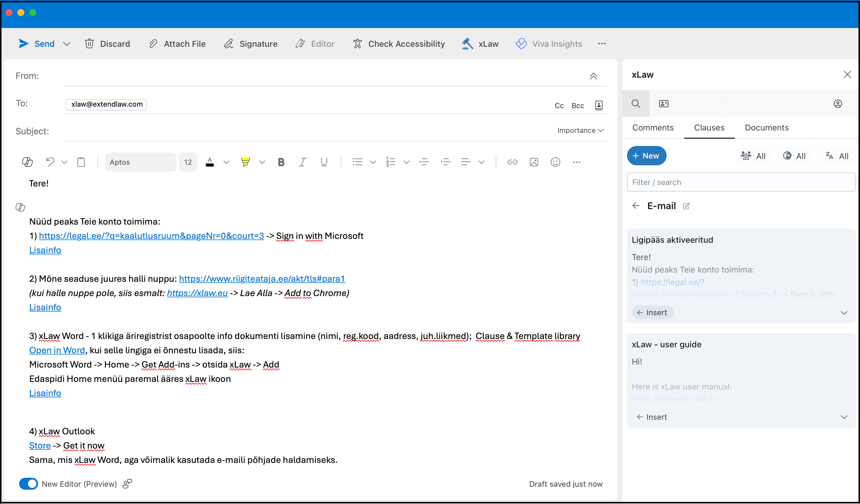This screenshot has height=504, width=860.
Task: Open the emoji picker smiley icon
Action: [555, 162]
